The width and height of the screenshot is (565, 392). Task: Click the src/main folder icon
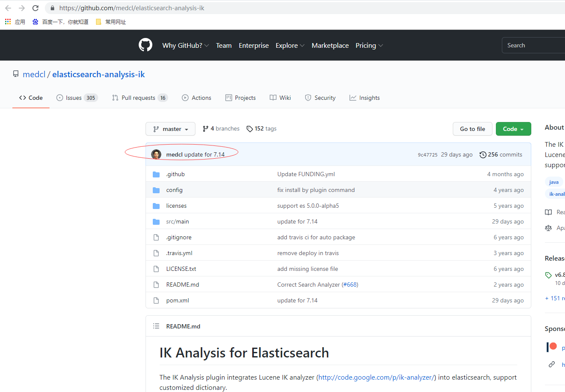point(156,222)
